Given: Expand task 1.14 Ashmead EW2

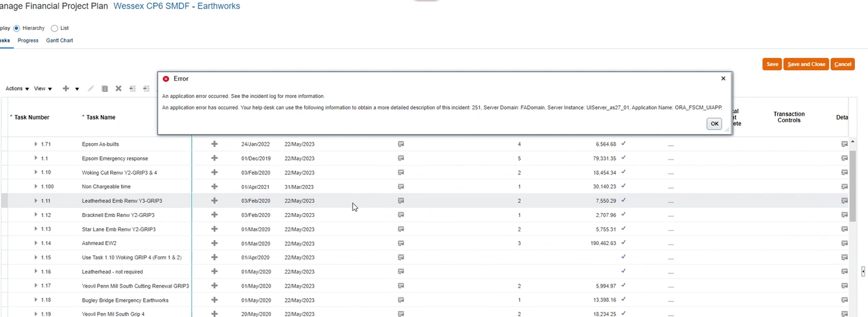Looking at the screenshot, I should point(37,243).
